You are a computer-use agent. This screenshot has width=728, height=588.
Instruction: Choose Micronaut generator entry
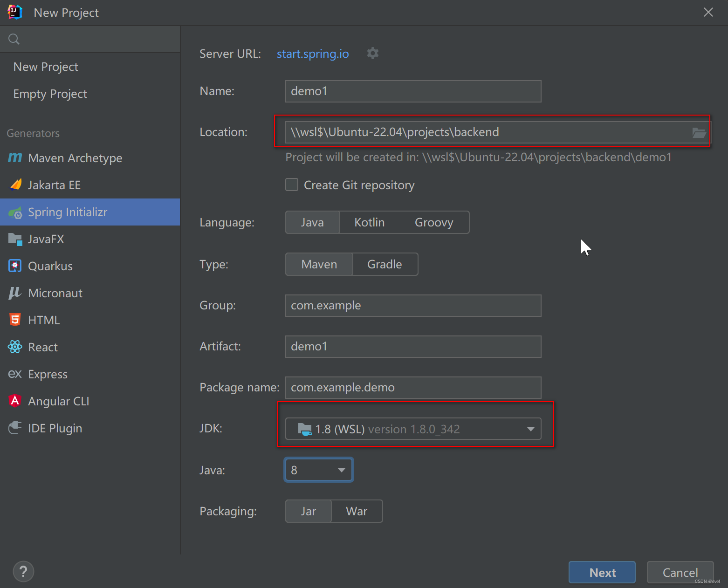click(90, 293)
